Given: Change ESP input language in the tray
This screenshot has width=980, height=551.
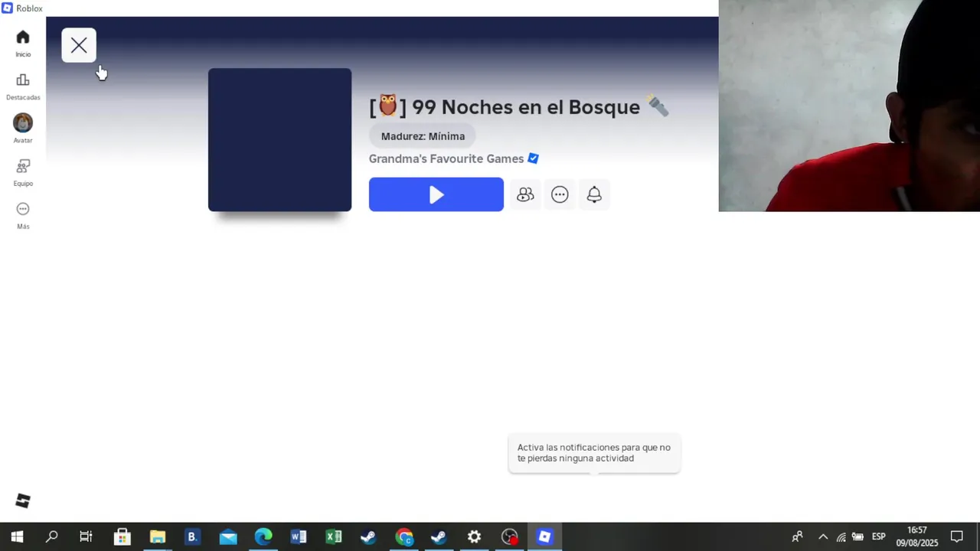Looking at the screenshot, I should pos(879,537).
